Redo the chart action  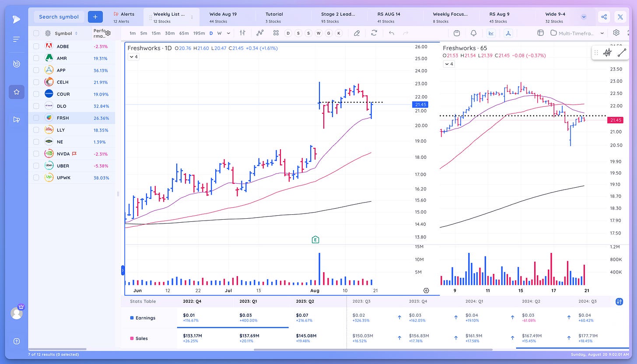[406, 33]
